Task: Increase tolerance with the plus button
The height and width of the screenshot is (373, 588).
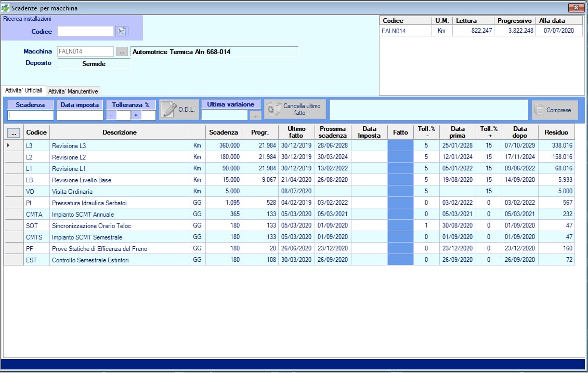Action: pyautogui.click(x=136, y=115)
